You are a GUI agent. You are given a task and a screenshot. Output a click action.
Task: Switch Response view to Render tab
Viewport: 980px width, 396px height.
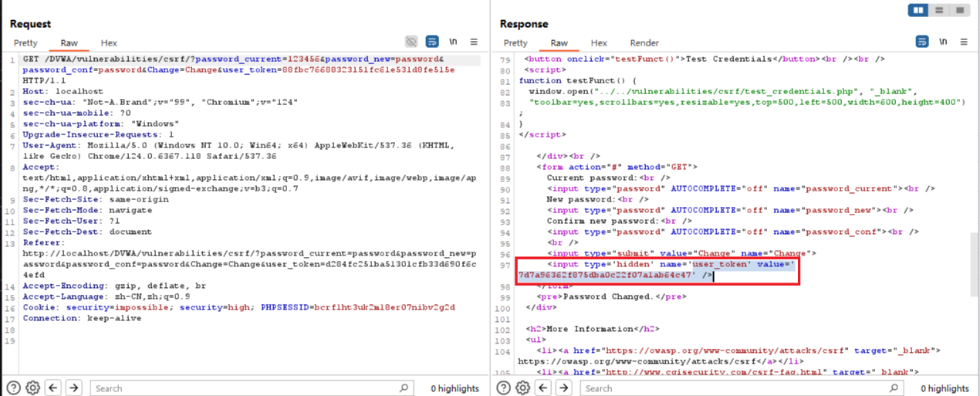[x=644, y=43]
